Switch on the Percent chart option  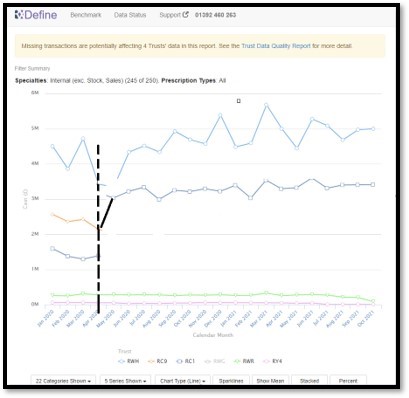coord(348,381)
